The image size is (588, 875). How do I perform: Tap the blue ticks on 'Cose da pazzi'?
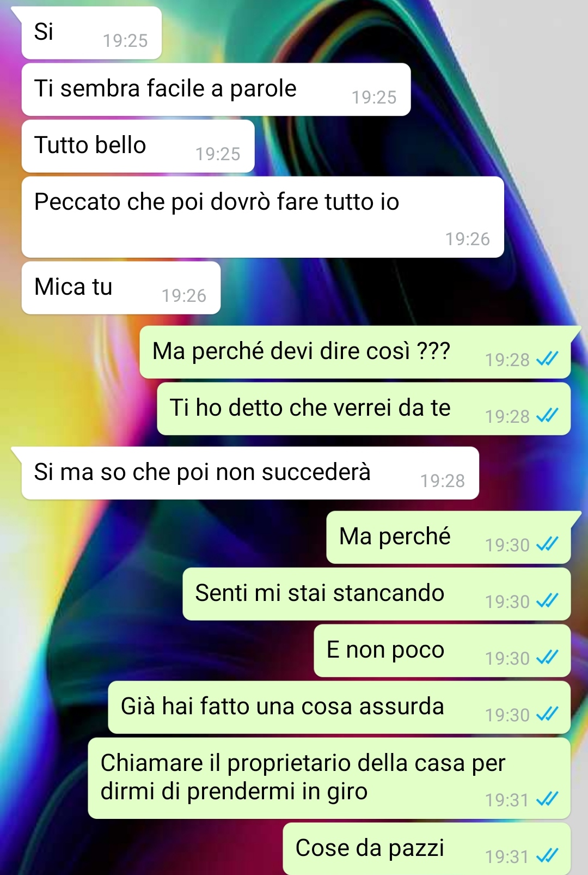[x=547, y=855]
